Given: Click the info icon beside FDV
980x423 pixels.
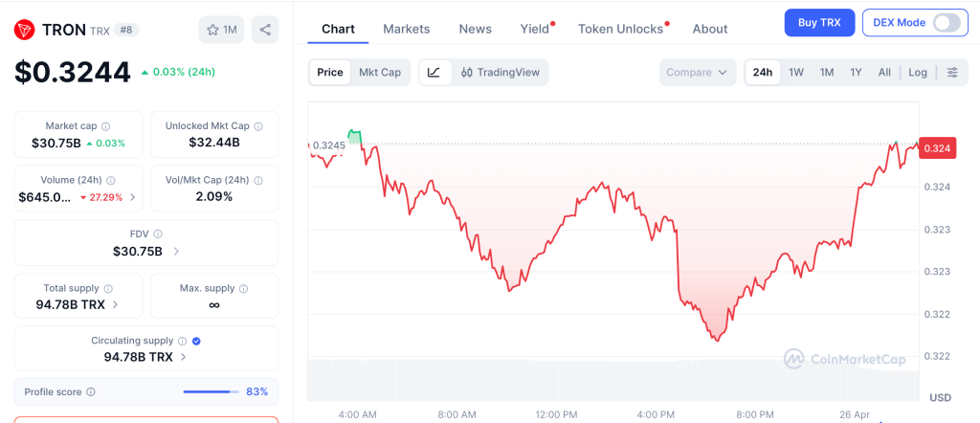Looking at the screenshot, I should 158,234.
